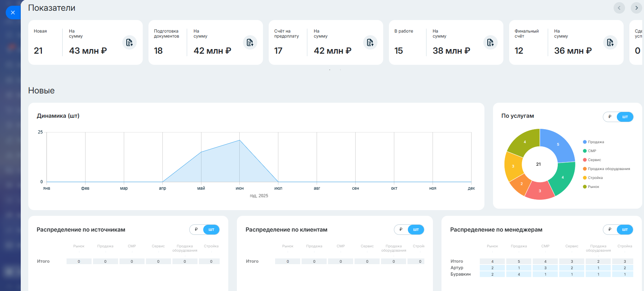
Task: Switch По услугам chart to ₽
Action: (610, 117)
